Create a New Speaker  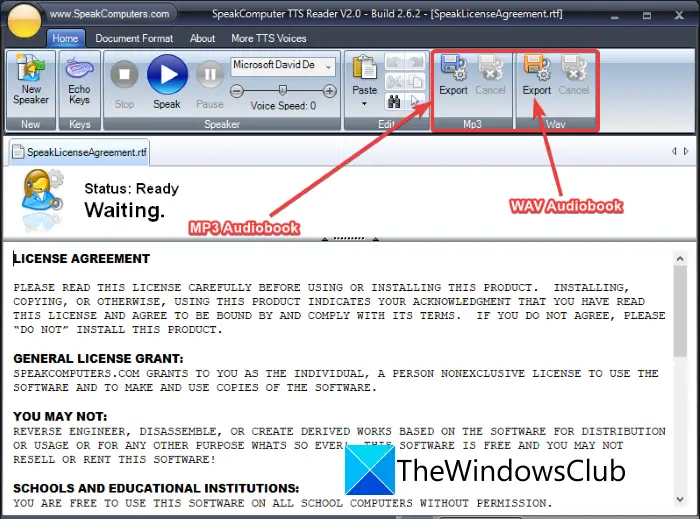click(31, 80)
